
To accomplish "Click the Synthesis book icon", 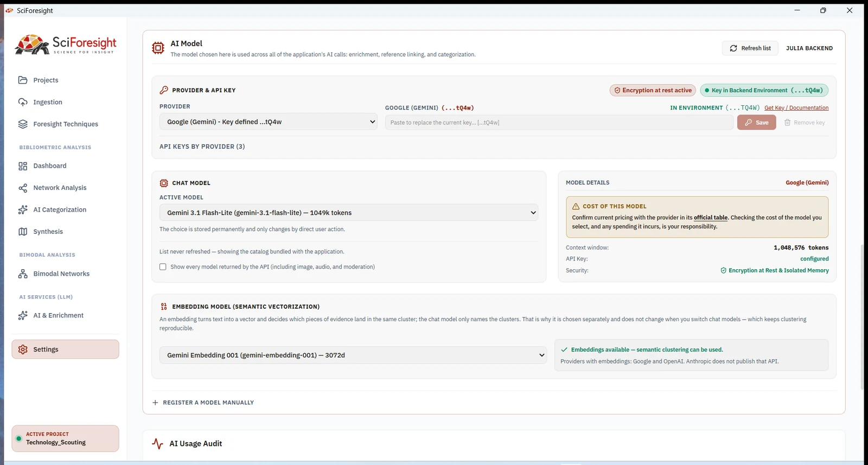I will (x=23, y=232).
